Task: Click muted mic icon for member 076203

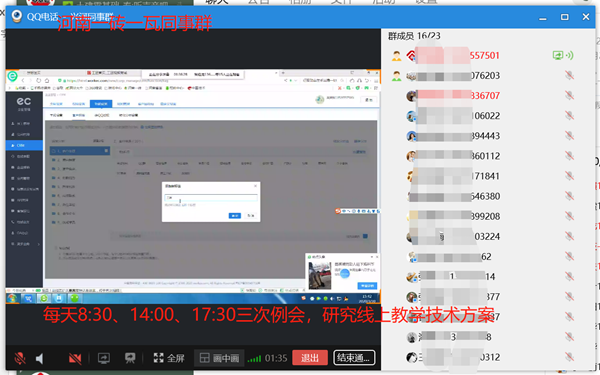Action: pos(569,75)
